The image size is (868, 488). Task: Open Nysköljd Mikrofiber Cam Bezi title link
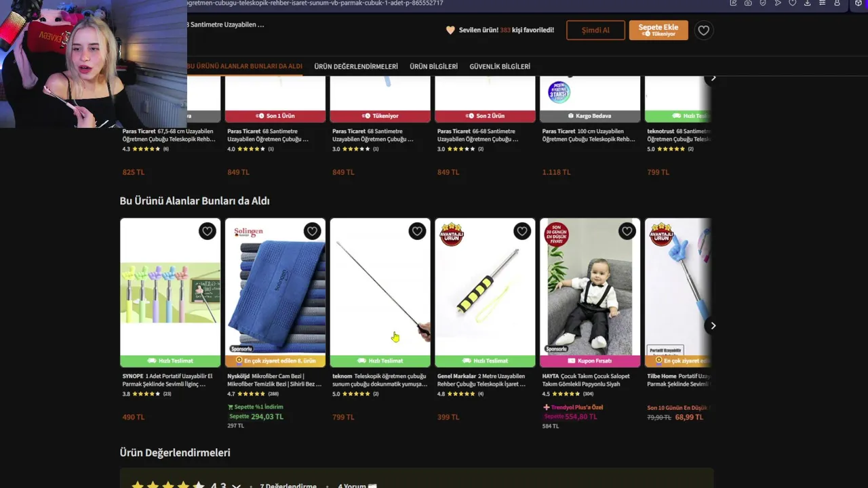275,380
